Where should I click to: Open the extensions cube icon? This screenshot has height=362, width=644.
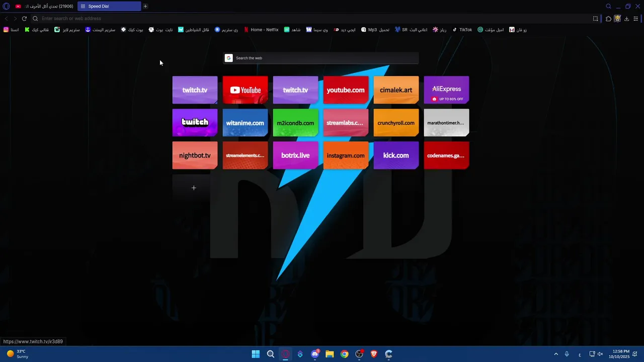click(608, 19)
